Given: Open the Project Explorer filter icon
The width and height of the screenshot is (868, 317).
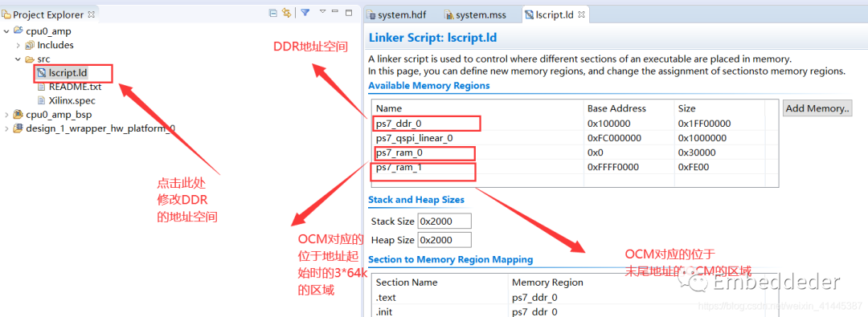Looking at the screenshot, I should tap(305, 12).
